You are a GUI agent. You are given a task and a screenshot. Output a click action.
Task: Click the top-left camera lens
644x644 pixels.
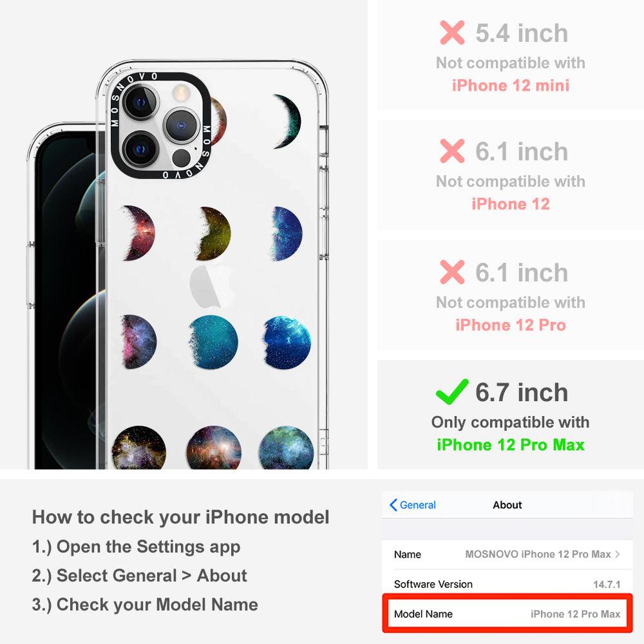click(140, 102)
